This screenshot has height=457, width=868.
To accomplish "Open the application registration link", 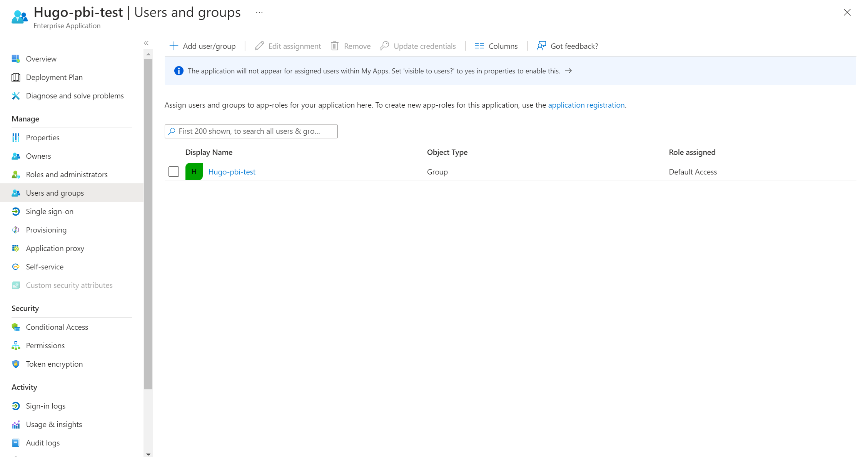I will [x=586, y=105].
